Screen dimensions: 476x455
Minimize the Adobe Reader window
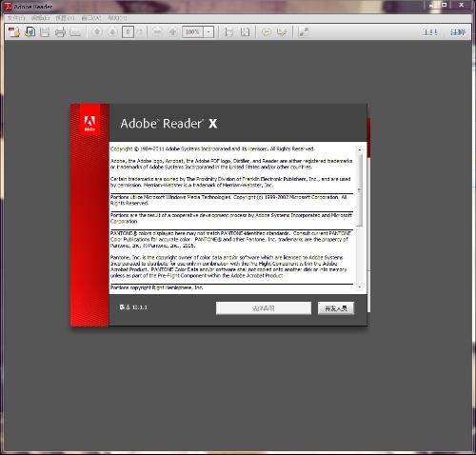431,5
